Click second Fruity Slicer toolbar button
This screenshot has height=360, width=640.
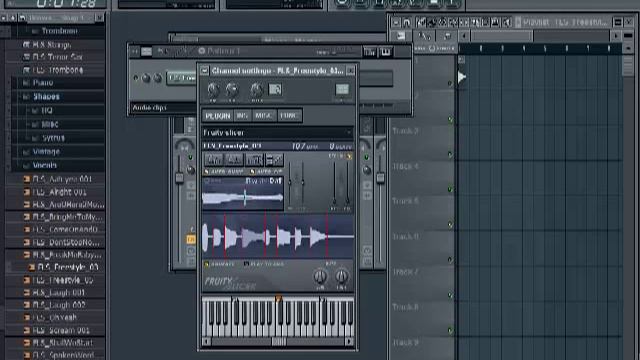[233, 160]
